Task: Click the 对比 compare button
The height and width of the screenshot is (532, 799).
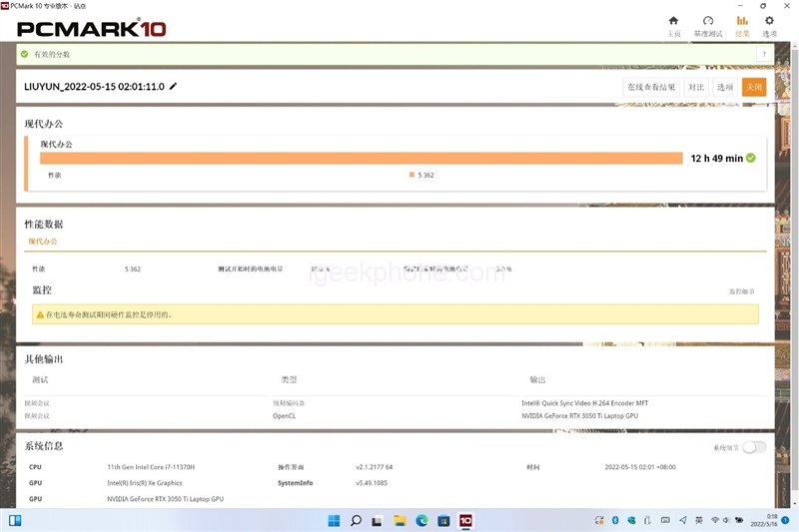Action: coord(696,87)
